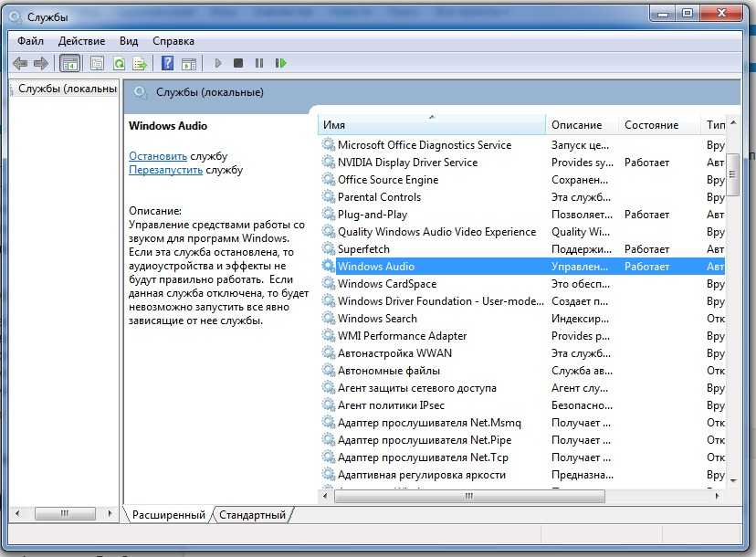Viewport: 756px width, 557px height.
Task: Stop the service using the square icon
Action: tap(238, 63)
